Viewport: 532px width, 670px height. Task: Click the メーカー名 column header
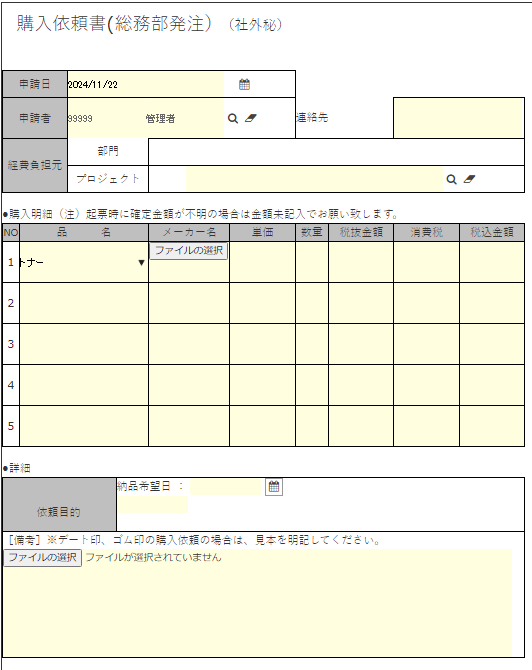[x=189, y=232]
